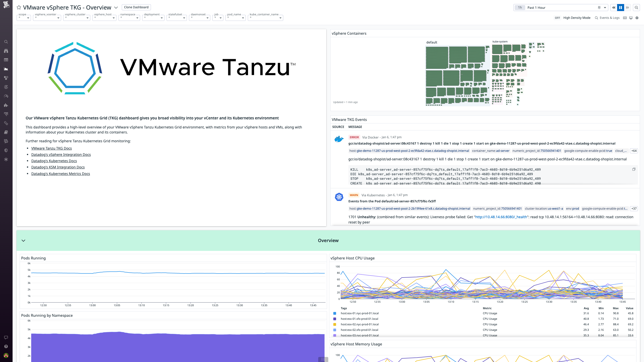Toggle High Density Mode off switch
The image size is (644, 362).
pos(558,18)
